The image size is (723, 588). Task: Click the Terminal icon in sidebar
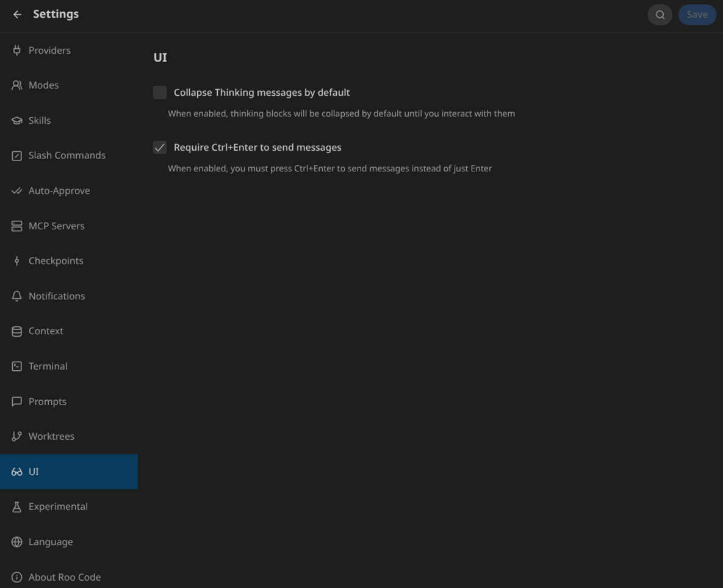pos(16,366)
